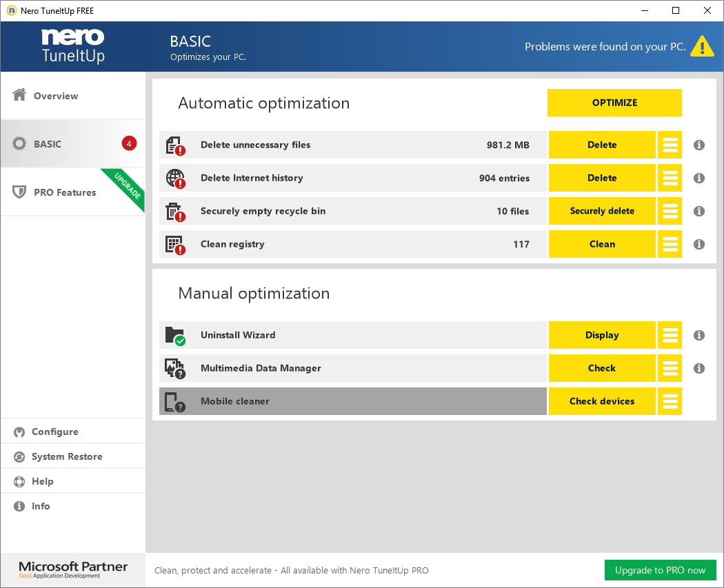Show info for Delete Internet history
724x588 pixels.
[699, 178]
